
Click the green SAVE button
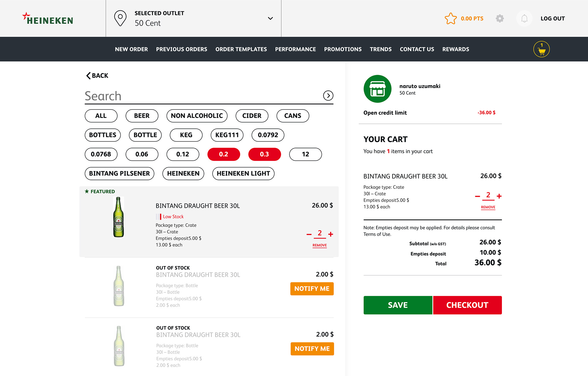[x=398, y=305]
